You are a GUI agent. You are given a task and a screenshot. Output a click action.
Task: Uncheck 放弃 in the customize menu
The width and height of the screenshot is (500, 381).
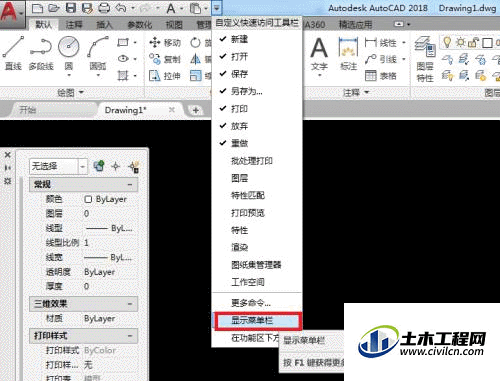click(257, 126)
